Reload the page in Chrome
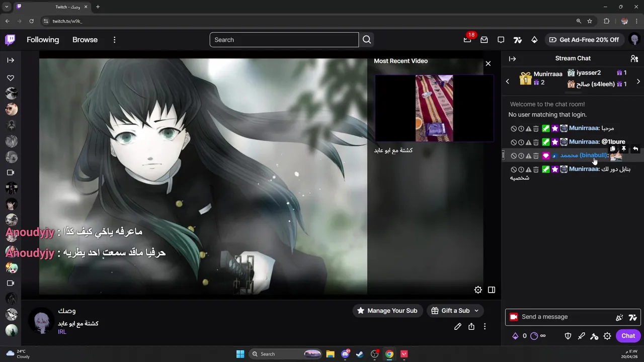The image size is (644, 362). point(31,21)
